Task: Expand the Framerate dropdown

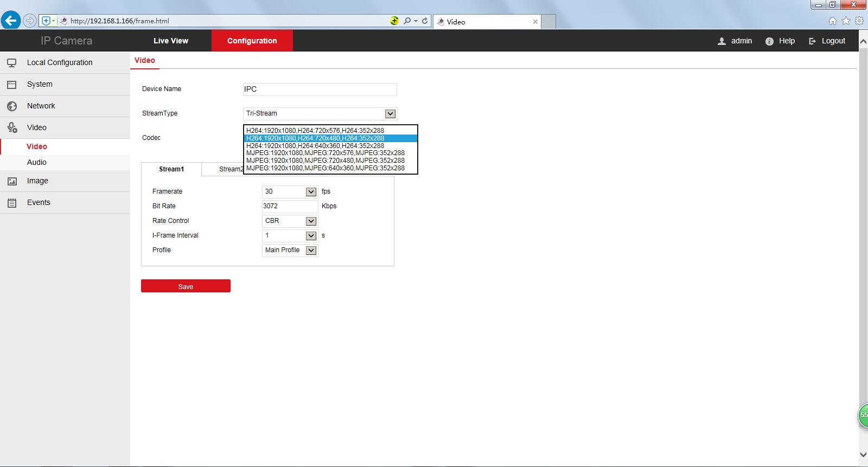Action: pyautogui.click(x=311, y=192)
